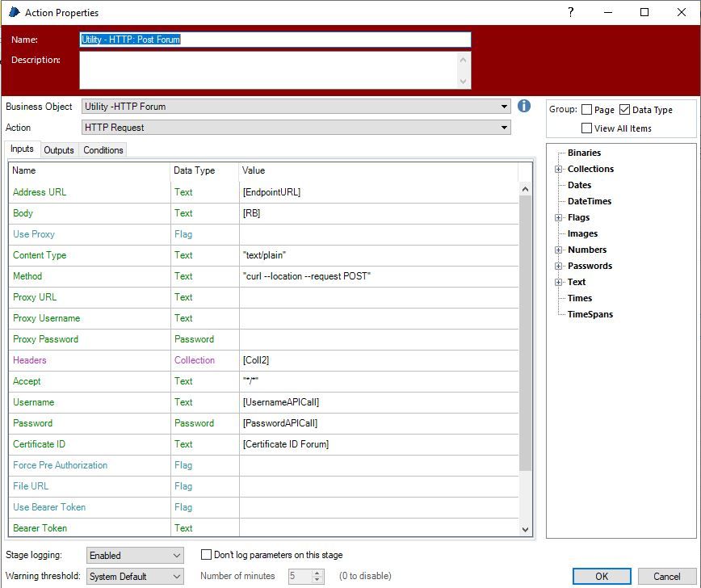The height and width of the screenshot is (588, 701).
Task: Open the Business Object dropdown
Action: (505, 106)
